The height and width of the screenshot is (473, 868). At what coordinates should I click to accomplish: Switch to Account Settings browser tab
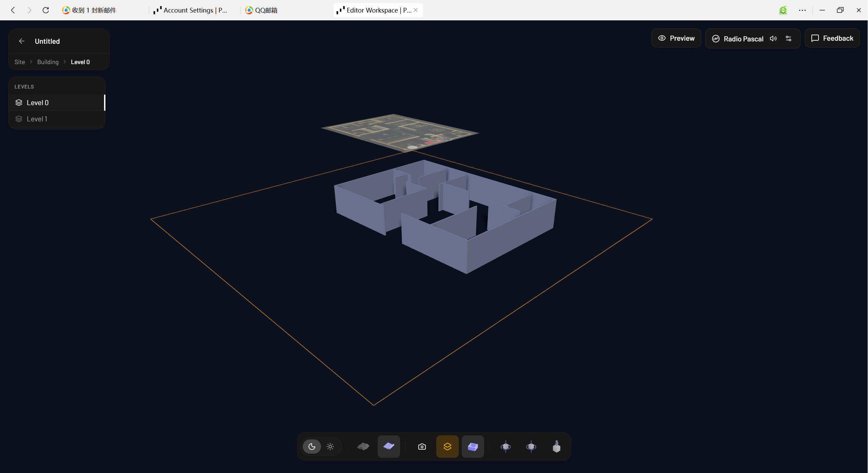click(190, 10)
